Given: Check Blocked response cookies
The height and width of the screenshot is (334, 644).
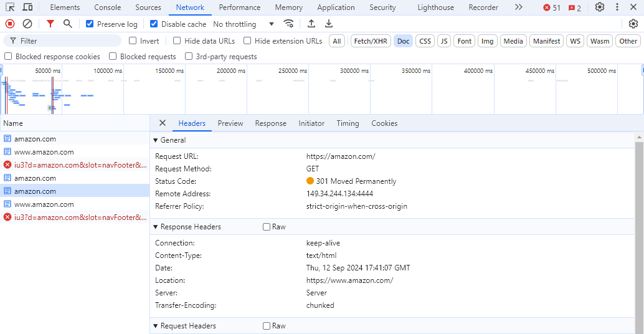Looking at the screenshot, I should [x=8, y=56].
